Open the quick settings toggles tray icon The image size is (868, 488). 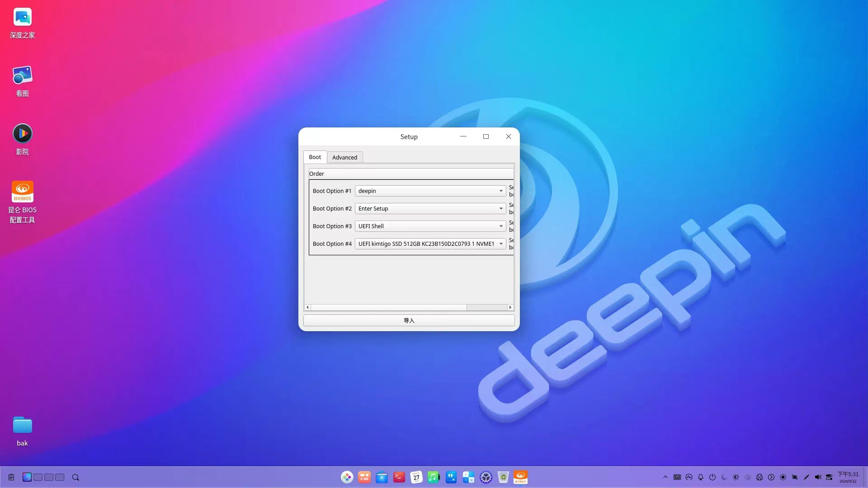point(829,477)
